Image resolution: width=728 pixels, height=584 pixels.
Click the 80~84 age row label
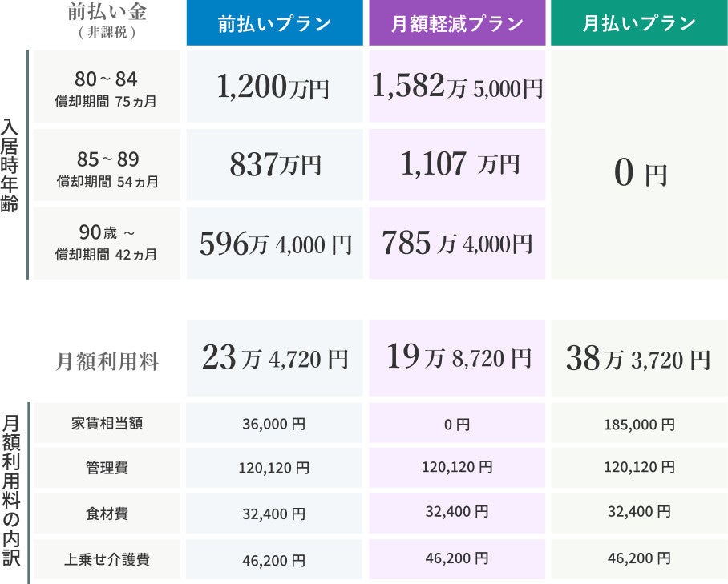tap(107, 87)
